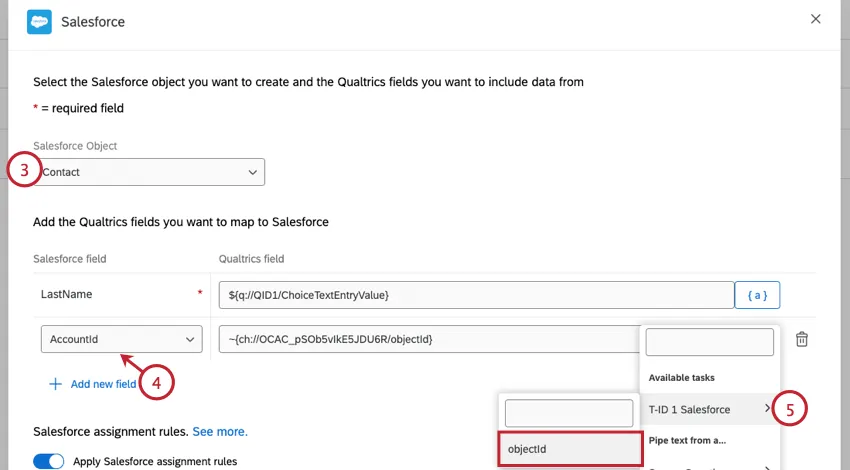Open the AccountId Salesforce field dropdown
This screenshot has width=850, height=470.
point(121,340)
